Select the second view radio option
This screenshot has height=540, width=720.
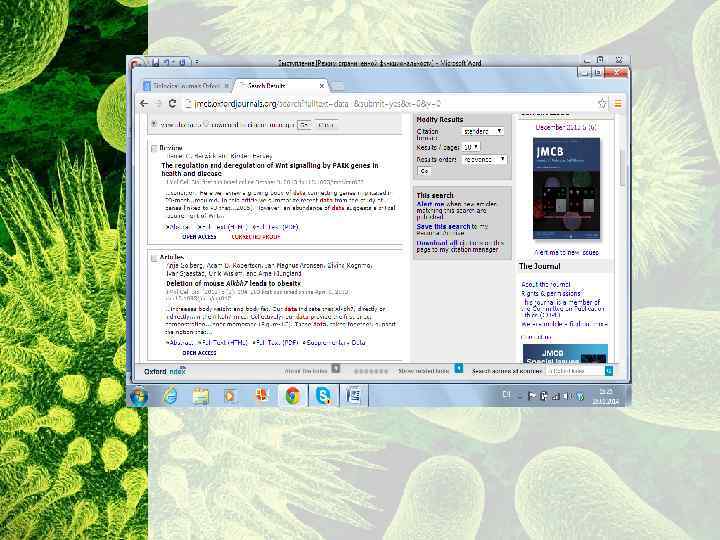pos(206,124)
